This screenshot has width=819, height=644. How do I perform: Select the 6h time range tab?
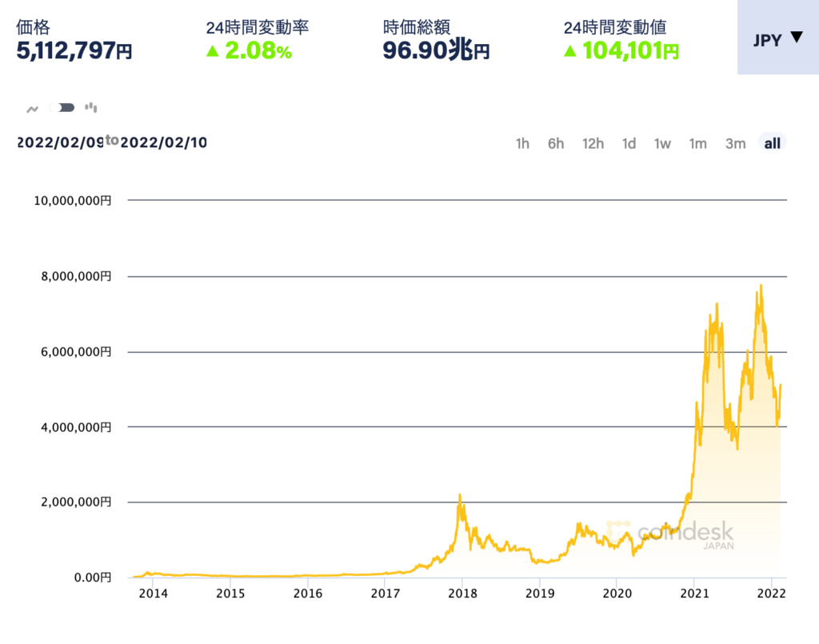tap(556, 143)
